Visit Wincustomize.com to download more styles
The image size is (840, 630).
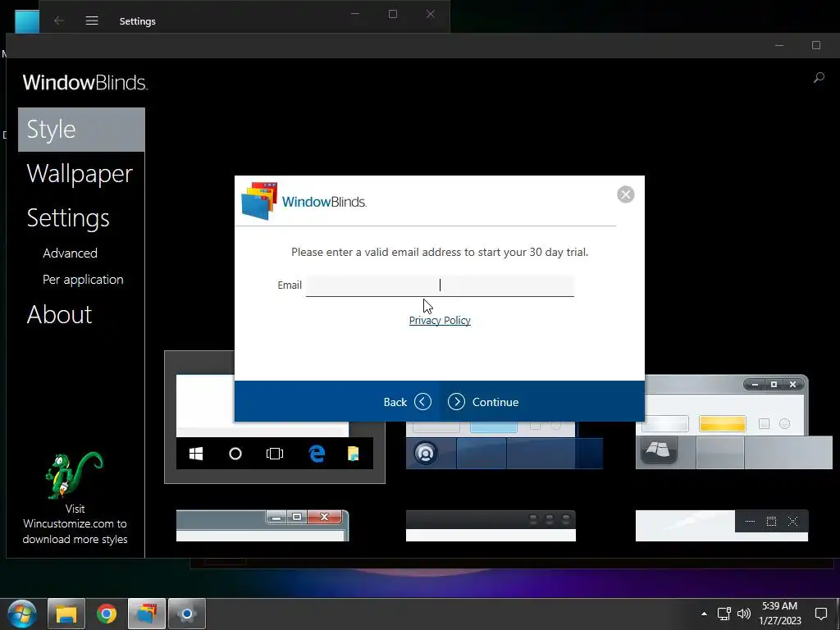tap(75, 524)
